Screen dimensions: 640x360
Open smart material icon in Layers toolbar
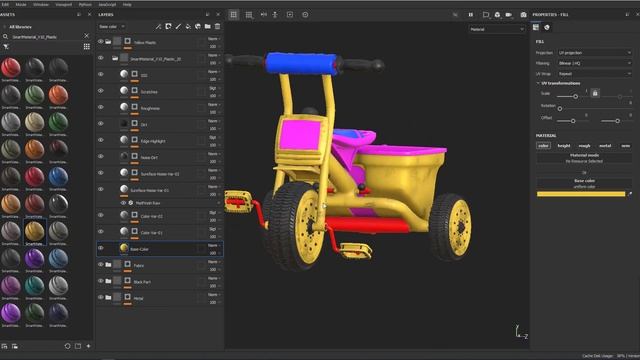click(198, 27)
